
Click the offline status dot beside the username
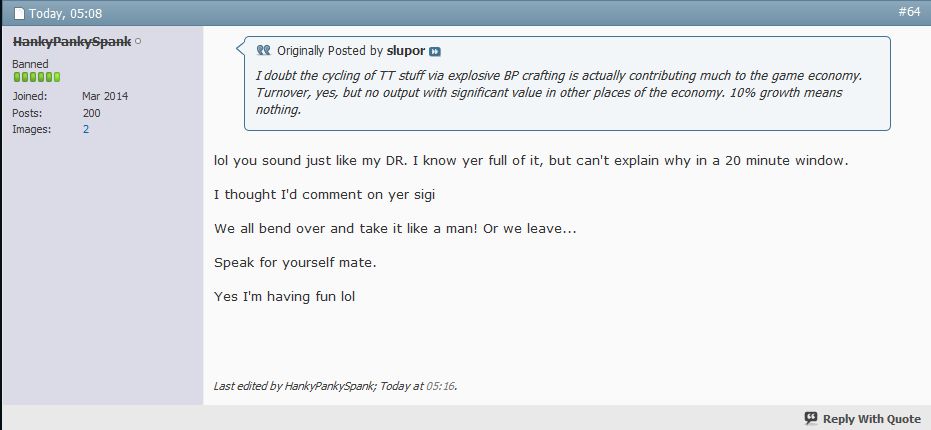pyautogui.click(x=138, y=41)
